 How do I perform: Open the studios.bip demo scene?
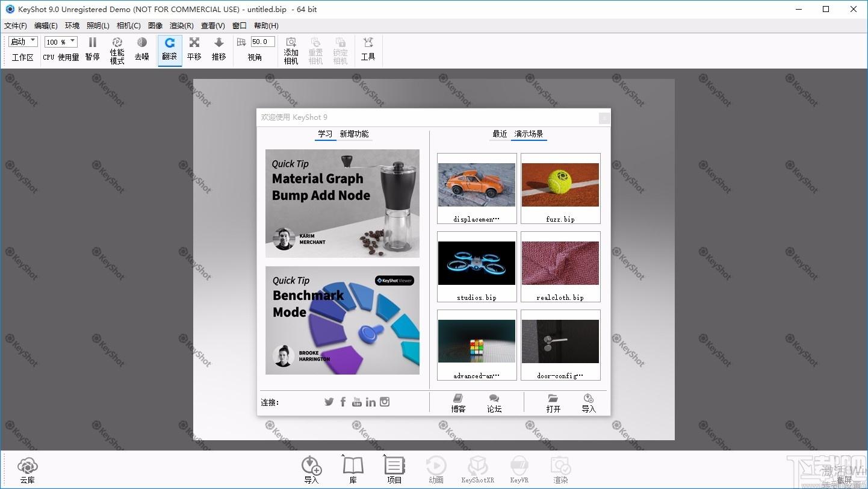pos(477,267)
